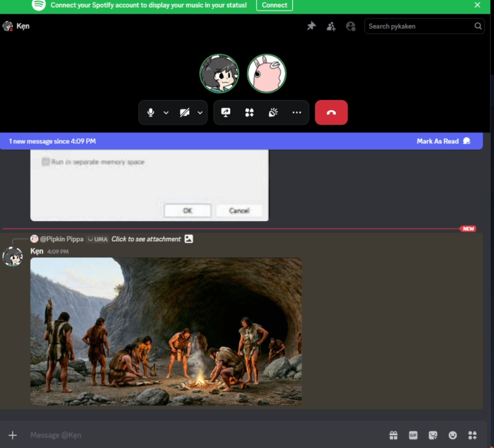Disconnect from the call
494x448 pixels.
[331, 113]
